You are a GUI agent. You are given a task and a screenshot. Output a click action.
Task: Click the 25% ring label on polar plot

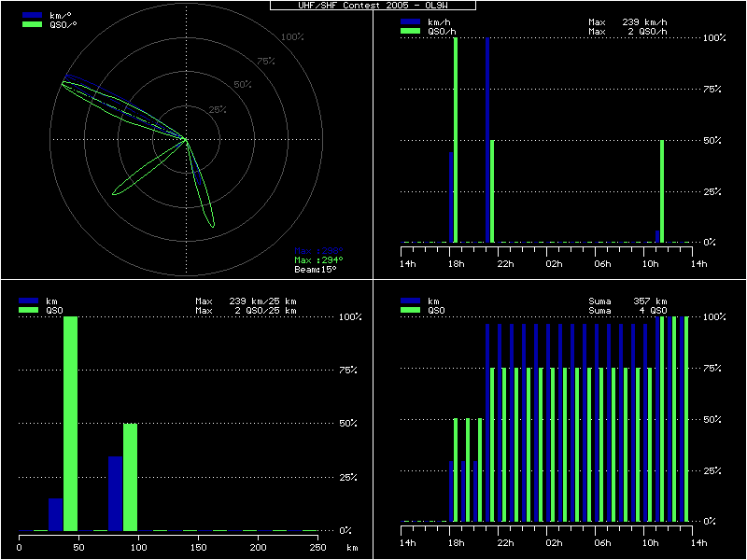pyautogui.click(x=218, y=110)
